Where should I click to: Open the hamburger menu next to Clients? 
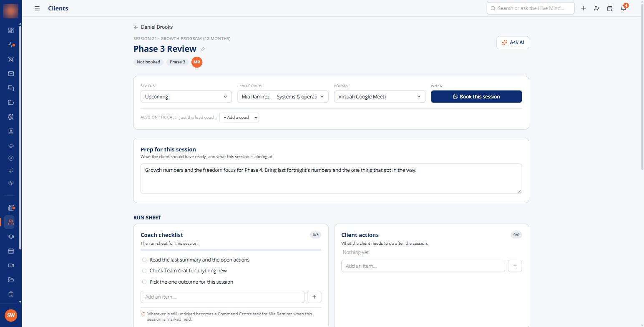click(37, 8)
